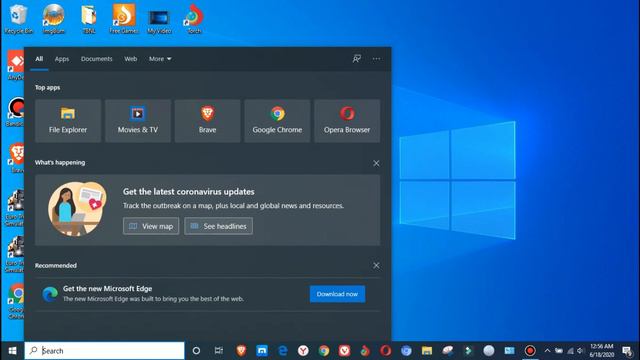Click Download now for Microsoft Edge
Image resolution: width=640 pixels, height=360 pixels.
coord(337,294)
